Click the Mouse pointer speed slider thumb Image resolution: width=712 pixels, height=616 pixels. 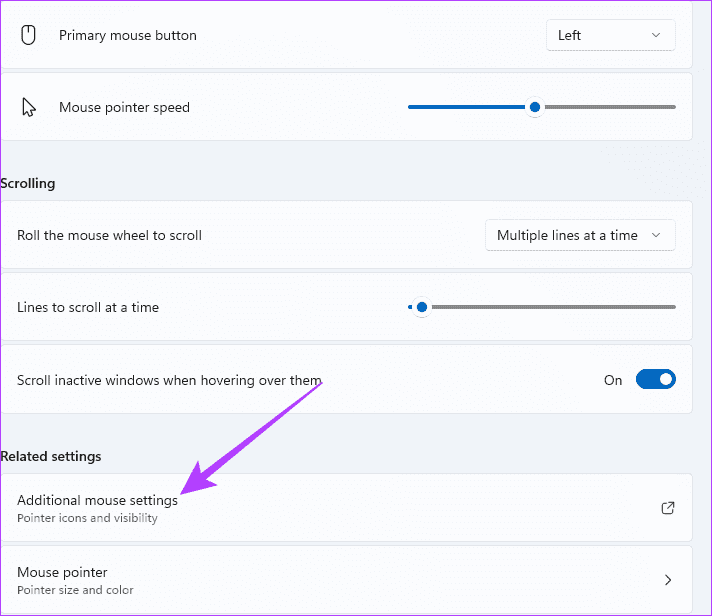pos(535,107)
